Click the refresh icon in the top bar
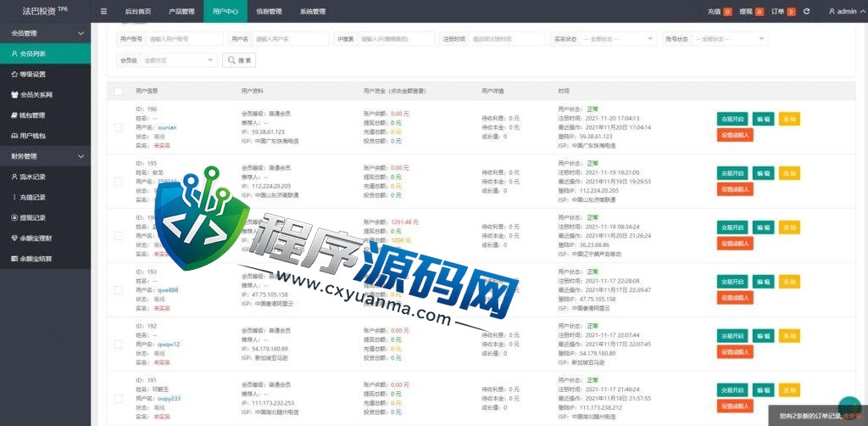The height and width of the screenshot is (426, 868). (x=807, y=11)
